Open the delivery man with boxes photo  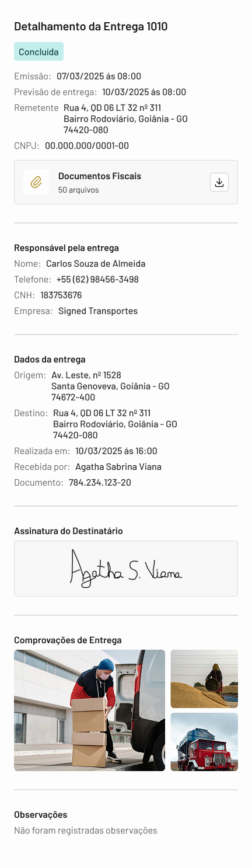tap(89, 710)
